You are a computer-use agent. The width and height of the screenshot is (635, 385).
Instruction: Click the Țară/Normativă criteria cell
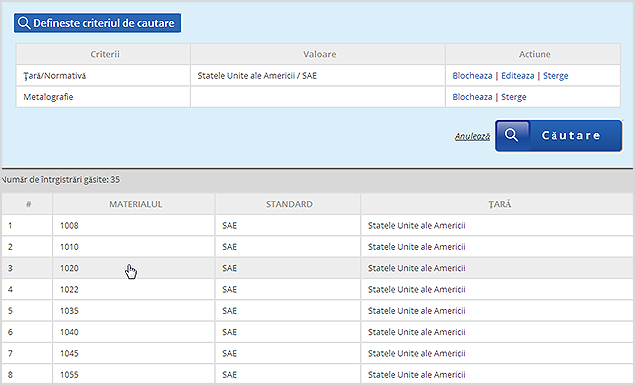[103, 76]
